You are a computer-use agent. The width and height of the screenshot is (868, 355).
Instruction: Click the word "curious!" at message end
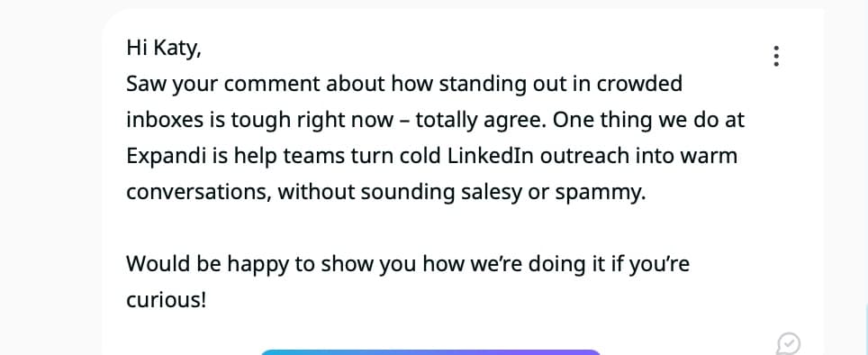click(x=166, y=301)
